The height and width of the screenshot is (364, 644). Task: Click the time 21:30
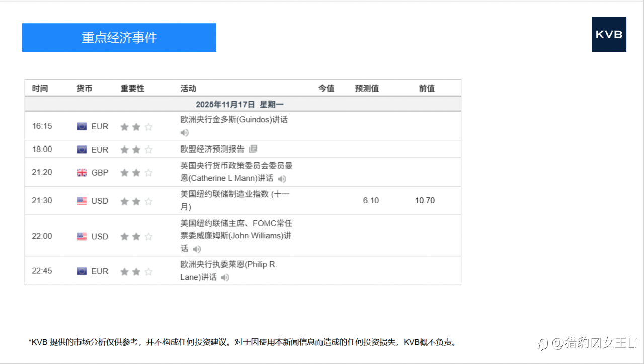42,201
